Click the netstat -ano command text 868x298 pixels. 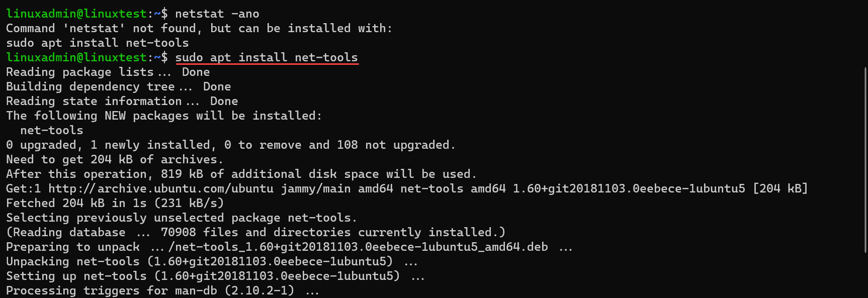coord(217,14)
